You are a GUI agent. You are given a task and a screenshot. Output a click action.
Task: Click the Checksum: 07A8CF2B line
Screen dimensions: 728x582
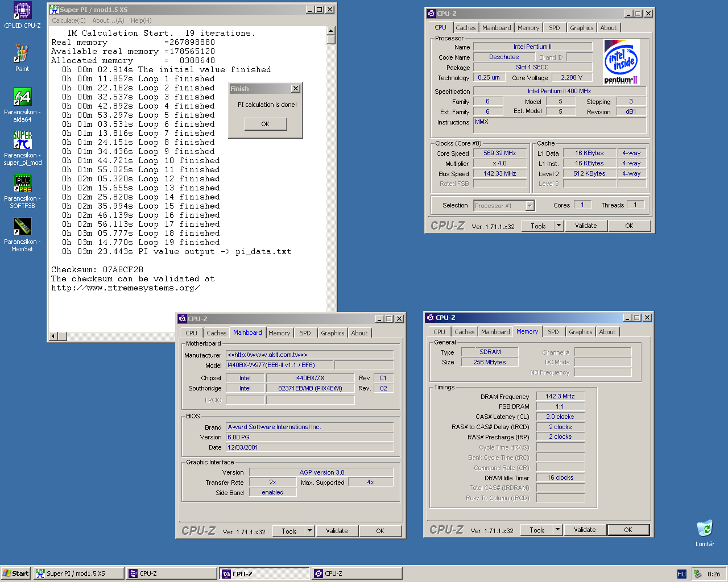97,270
